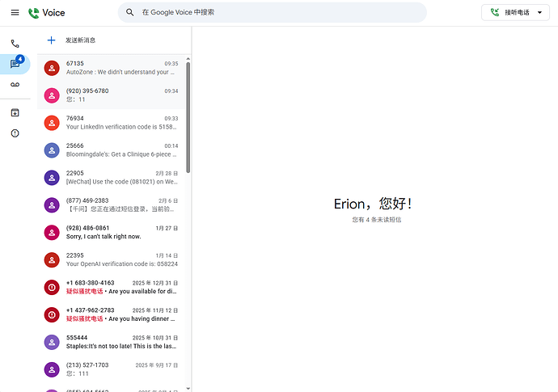
Task: Click the search magnifier icon
Action: tap(130, 12)
